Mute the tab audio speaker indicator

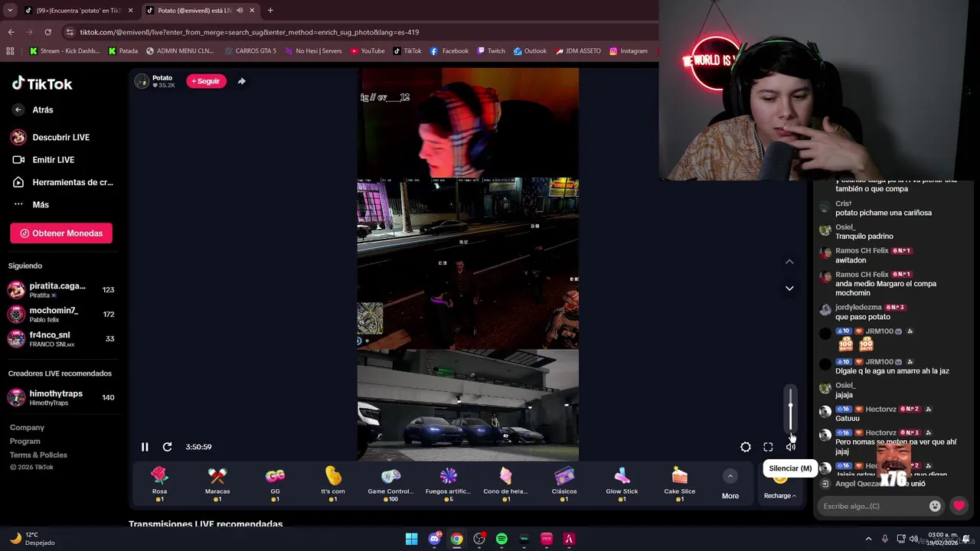tap(240, 11)
